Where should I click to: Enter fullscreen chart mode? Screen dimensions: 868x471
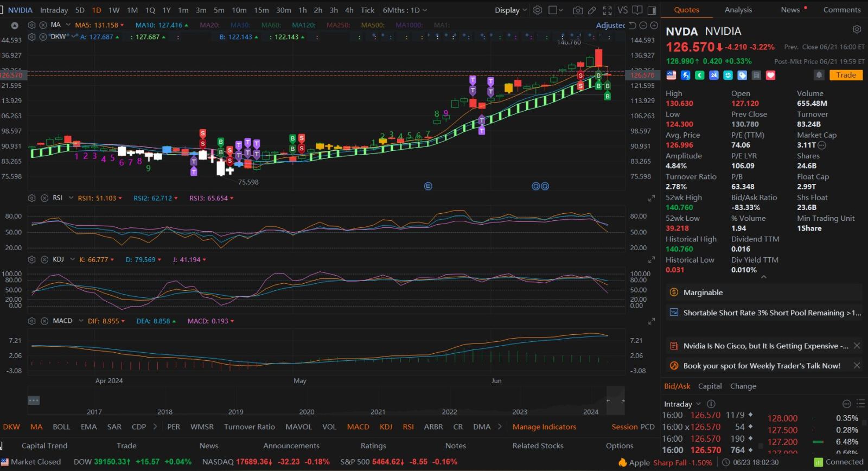click(607, 10)
